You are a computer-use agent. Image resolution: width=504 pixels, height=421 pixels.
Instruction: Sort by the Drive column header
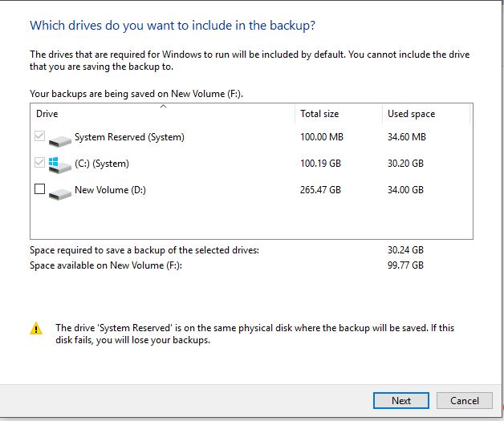(162, 114)
